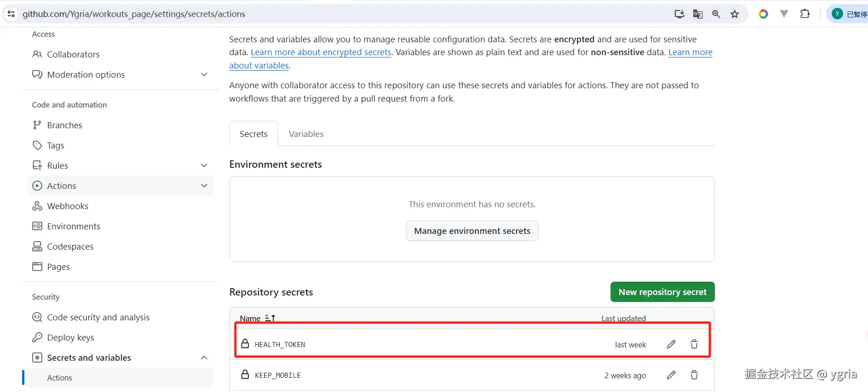868x392 pixels.
Task: Click the Tags icon in sidebar
Action: pyautogui.click(x=37, y=145)
